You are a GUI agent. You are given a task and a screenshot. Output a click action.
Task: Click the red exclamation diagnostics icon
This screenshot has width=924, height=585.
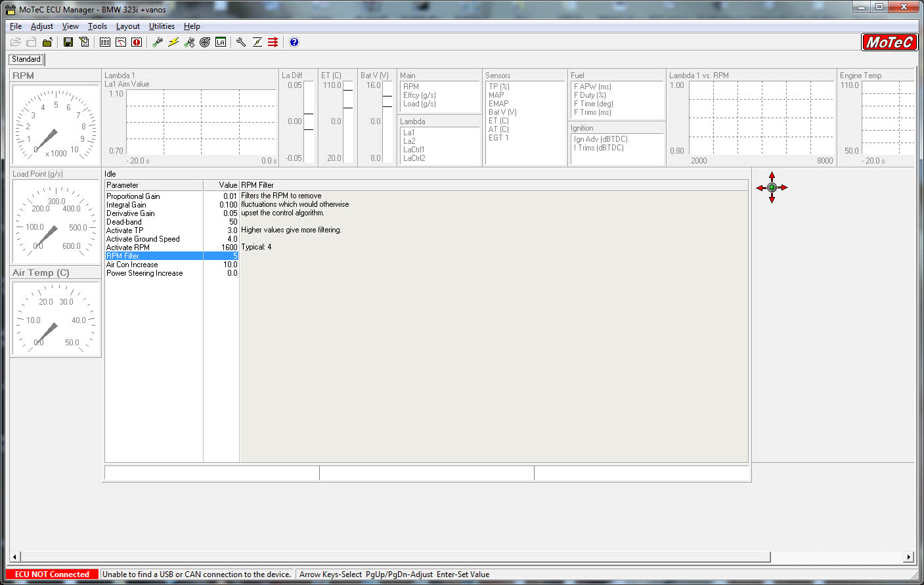pos(137,42)
